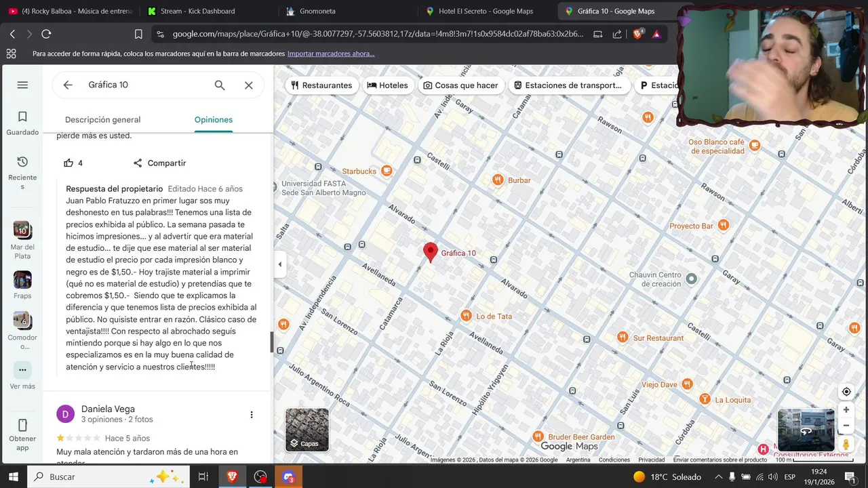This screenshot has width=868, height=488.
Task: Click the Lo de Tata marker
Action: pyautogui.click(x=466, y=316)
